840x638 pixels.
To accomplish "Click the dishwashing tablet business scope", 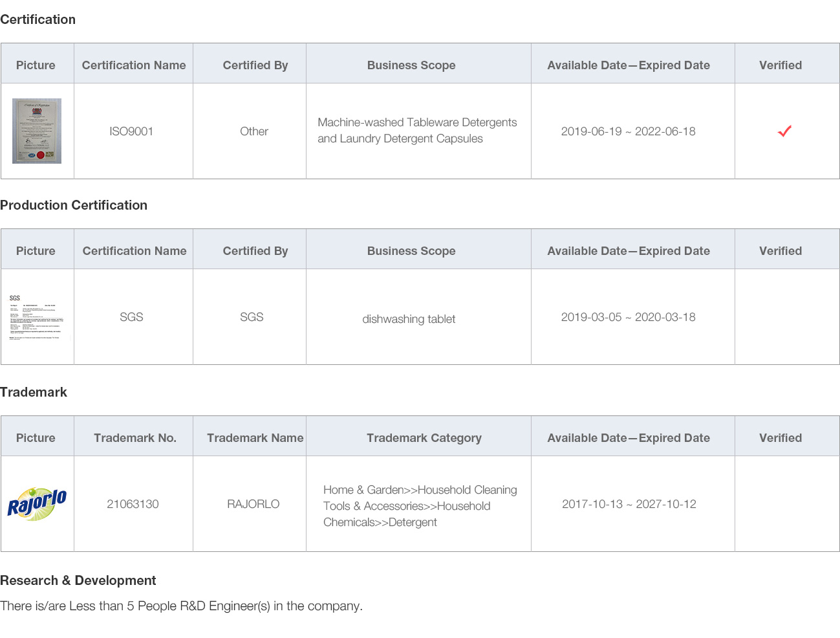I will pyautogui.click(x=409, y=319).
